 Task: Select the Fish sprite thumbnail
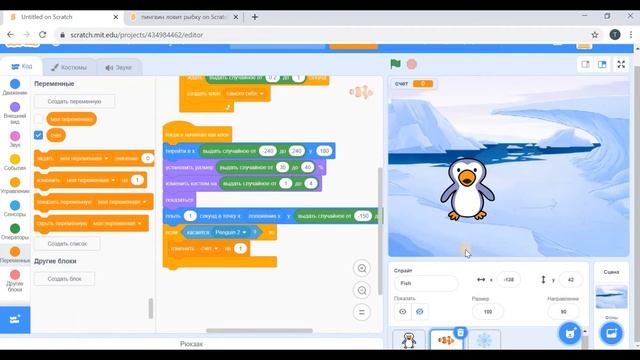[447, 340]
